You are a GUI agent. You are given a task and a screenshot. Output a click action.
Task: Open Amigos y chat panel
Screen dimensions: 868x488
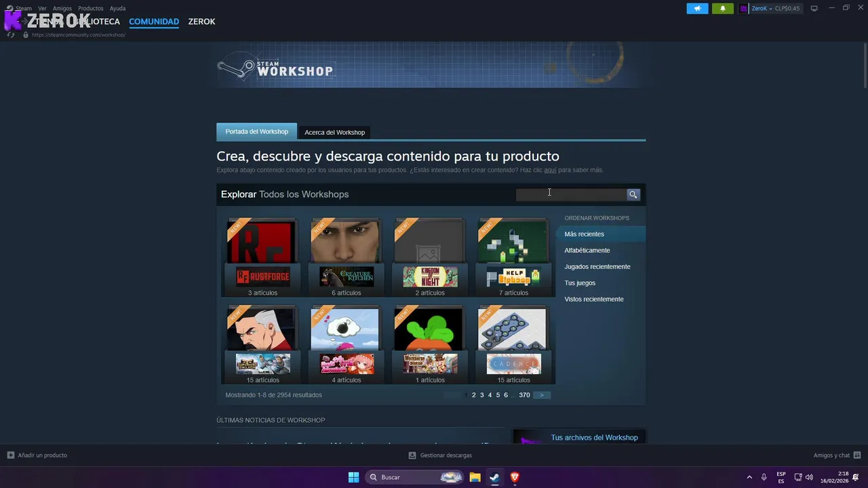click(837, 455)
